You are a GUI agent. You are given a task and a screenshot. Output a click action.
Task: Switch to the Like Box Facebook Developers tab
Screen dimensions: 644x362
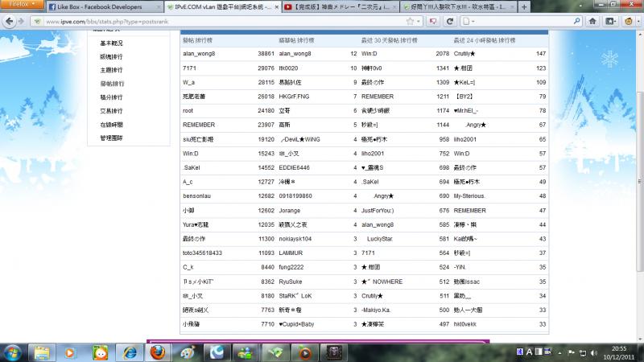(x=91, y=6)
